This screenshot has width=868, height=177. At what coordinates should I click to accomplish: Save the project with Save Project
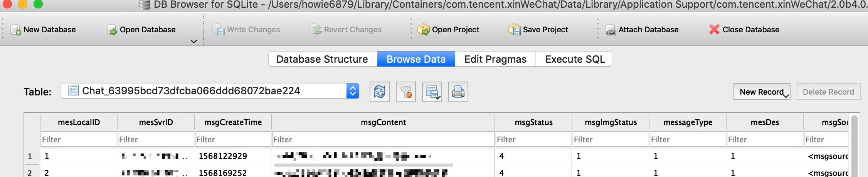click(514, 30)
